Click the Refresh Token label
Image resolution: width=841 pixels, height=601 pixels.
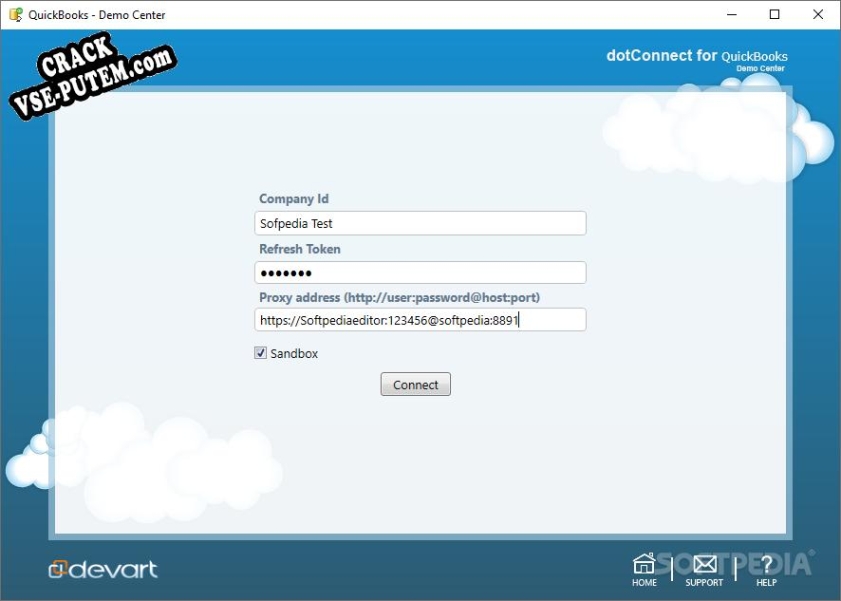tap(300, 249)
